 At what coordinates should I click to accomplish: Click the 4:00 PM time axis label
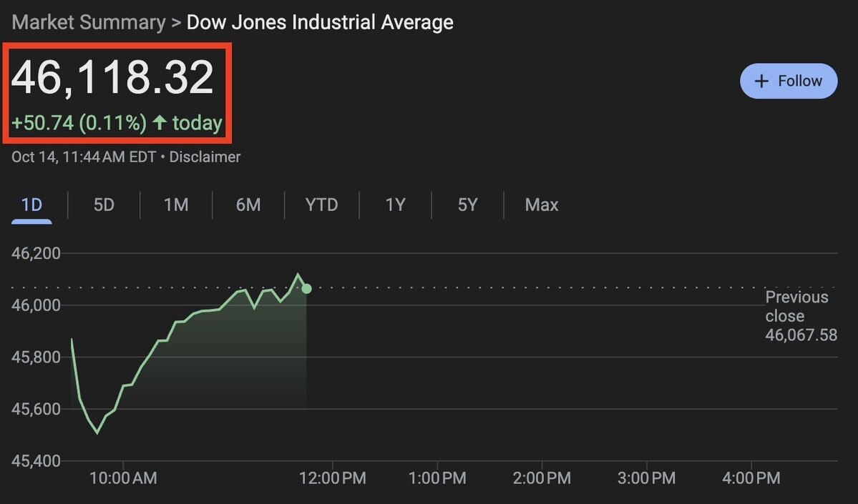[751, 478]
